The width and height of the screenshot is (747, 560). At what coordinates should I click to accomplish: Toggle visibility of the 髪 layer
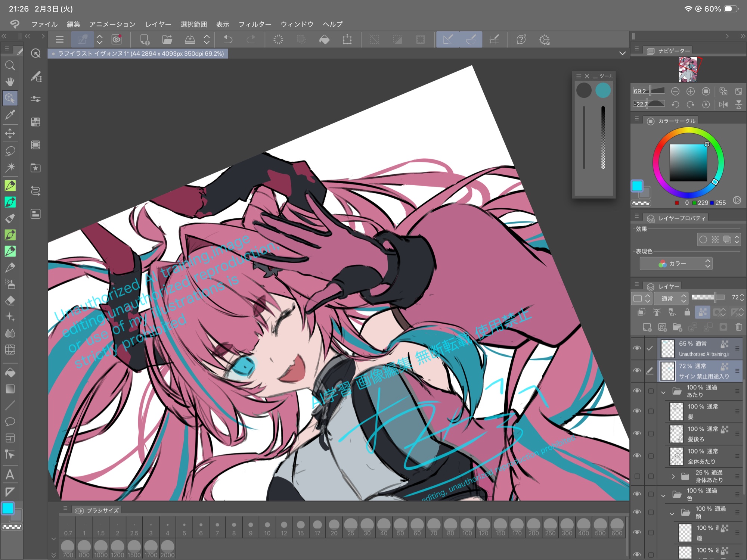coord(637,411)
